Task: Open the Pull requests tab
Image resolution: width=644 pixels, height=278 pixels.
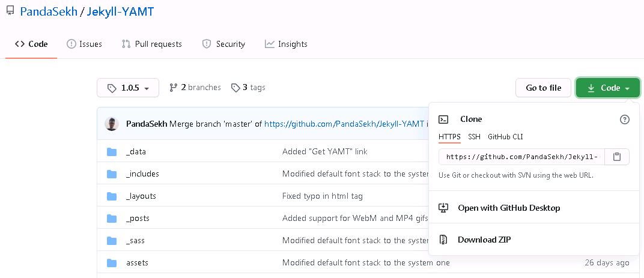Action: click(x=152, y=44)
